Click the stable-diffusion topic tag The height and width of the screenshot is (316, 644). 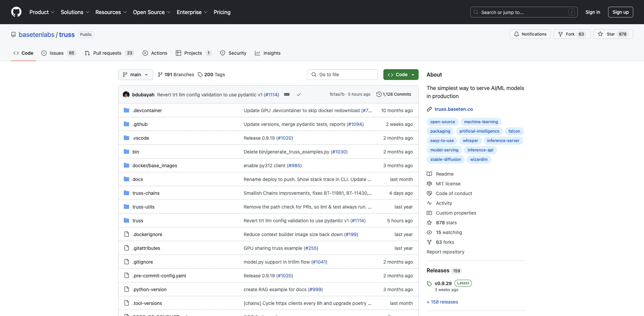coord(445,160)
